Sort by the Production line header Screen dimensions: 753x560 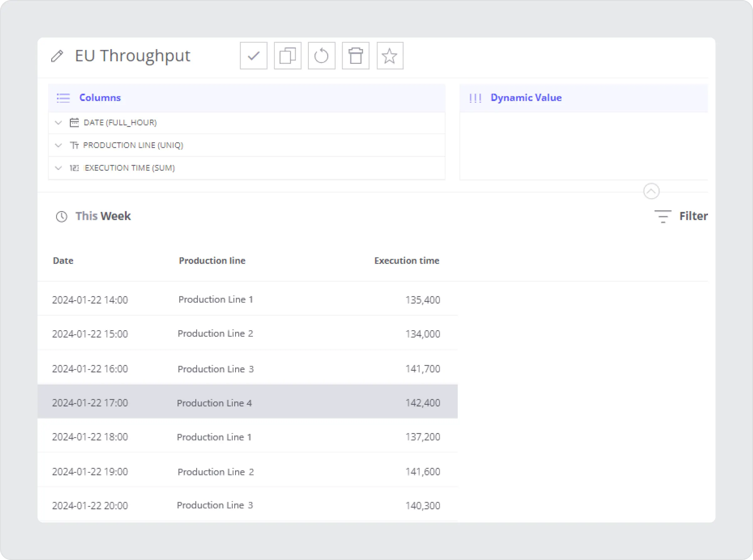[212, 261]
